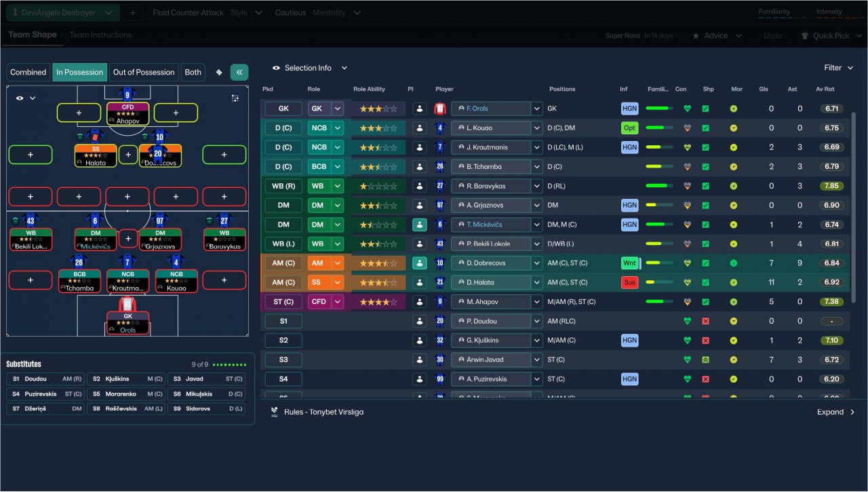This screenshot has height=492, width=868.
Task: Open the Selection Info view dropdown
Action: 310,68
